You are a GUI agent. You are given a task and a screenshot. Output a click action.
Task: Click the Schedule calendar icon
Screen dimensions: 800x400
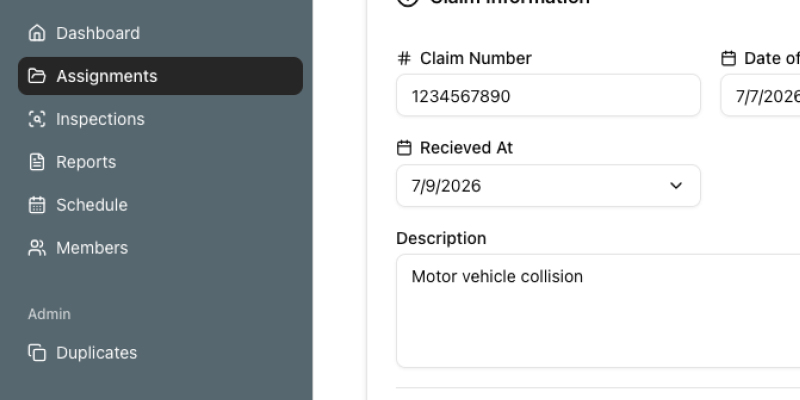click(37, 205)
